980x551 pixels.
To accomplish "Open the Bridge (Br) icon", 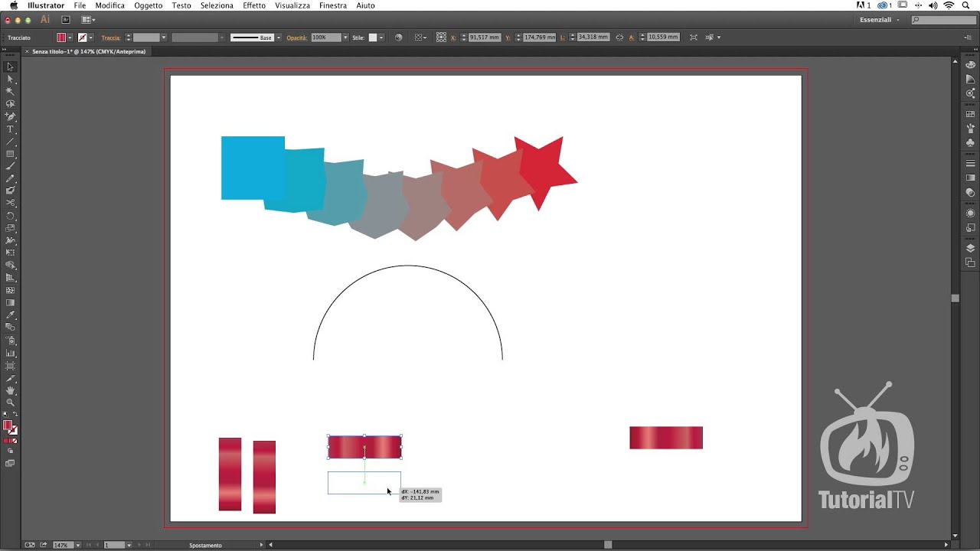I will tap(65, 19).
